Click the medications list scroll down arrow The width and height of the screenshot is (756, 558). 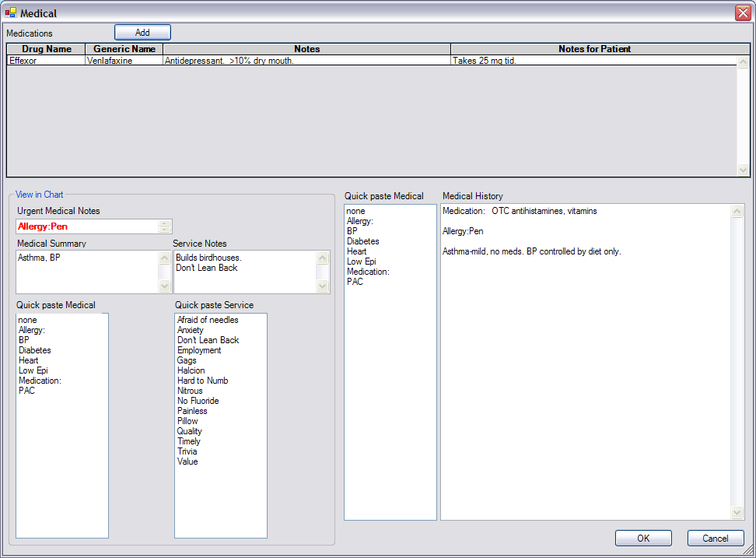(742, 170)
